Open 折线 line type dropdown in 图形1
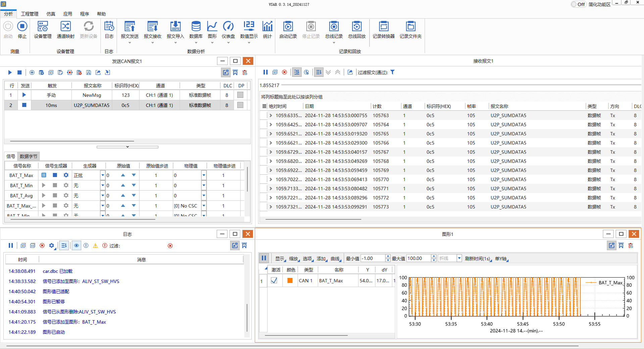 [x=459, y=258]
